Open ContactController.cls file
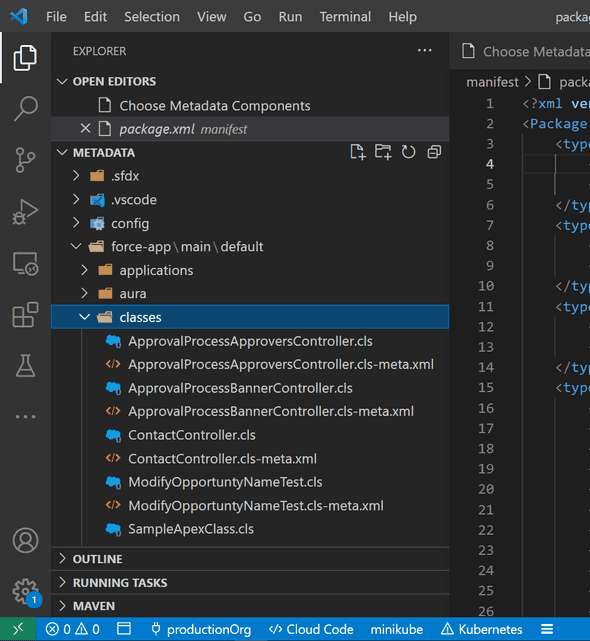590x641 pixels. tap(192, 435)
